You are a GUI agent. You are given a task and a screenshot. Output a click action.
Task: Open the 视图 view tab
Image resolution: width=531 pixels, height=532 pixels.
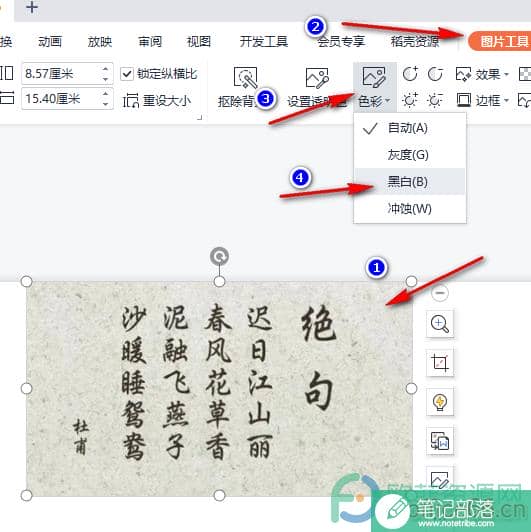199,41
